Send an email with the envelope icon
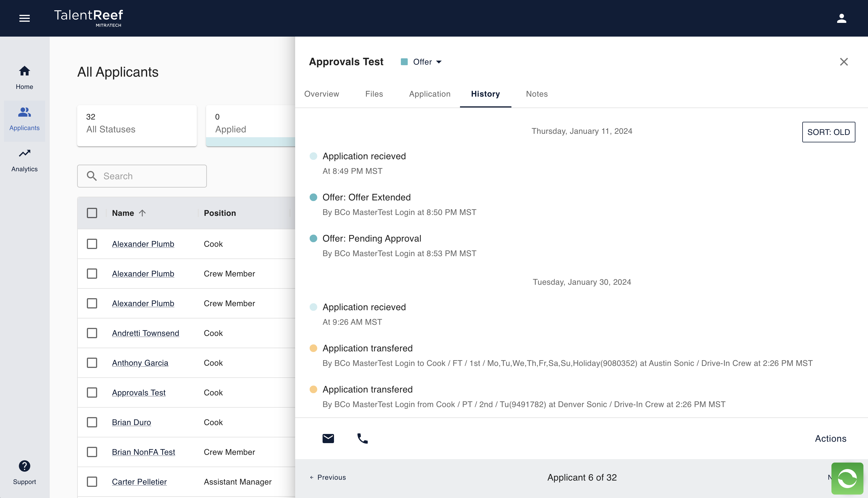 point(328,438)
